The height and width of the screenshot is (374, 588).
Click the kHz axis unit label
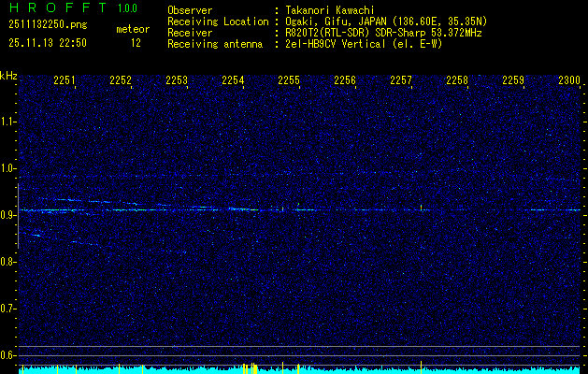[8, 75]
